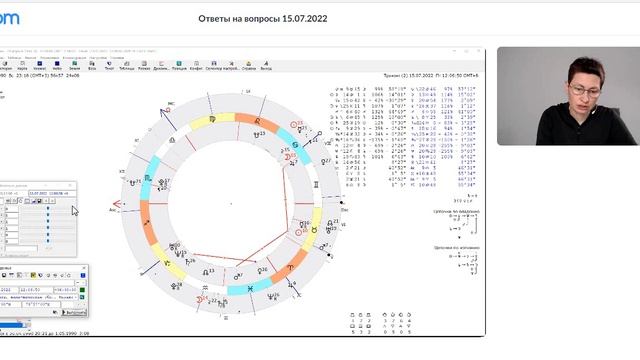The width and height of the screenshot is (640, 360).
Task: Click the Выполнить button
Action: 74,313
